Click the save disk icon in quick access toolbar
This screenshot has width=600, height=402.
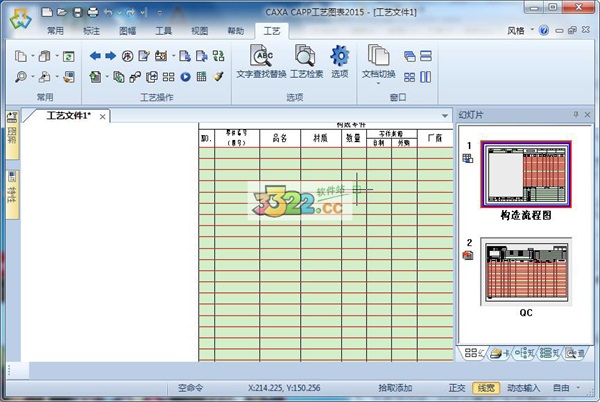click(78, 13)
